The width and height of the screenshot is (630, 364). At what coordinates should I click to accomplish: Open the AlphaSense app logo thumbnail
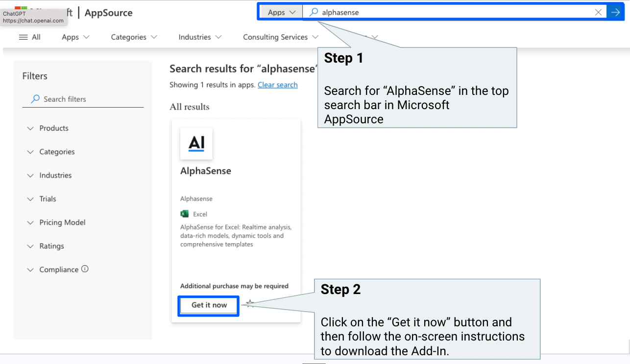pos(196,143)
